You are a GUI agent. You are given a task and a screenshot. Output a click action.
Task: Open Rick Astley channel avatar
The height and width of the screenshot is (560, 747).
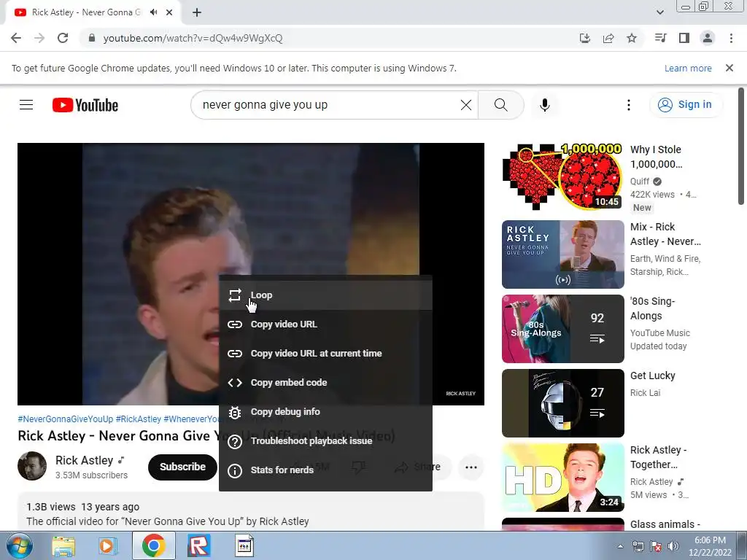[x=32, y=466]
